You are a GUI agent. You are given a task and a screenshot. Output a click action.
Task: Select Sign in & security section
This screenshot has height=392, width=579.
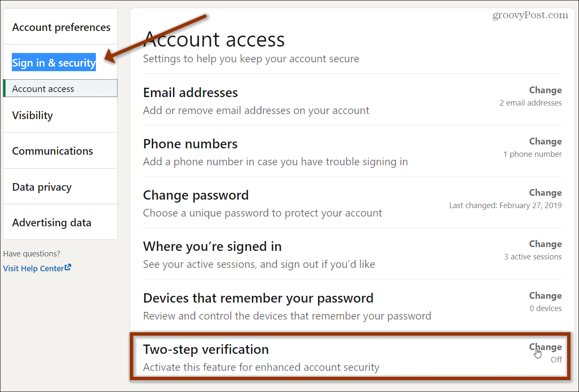pyautogui.click(x=54, y=63)
